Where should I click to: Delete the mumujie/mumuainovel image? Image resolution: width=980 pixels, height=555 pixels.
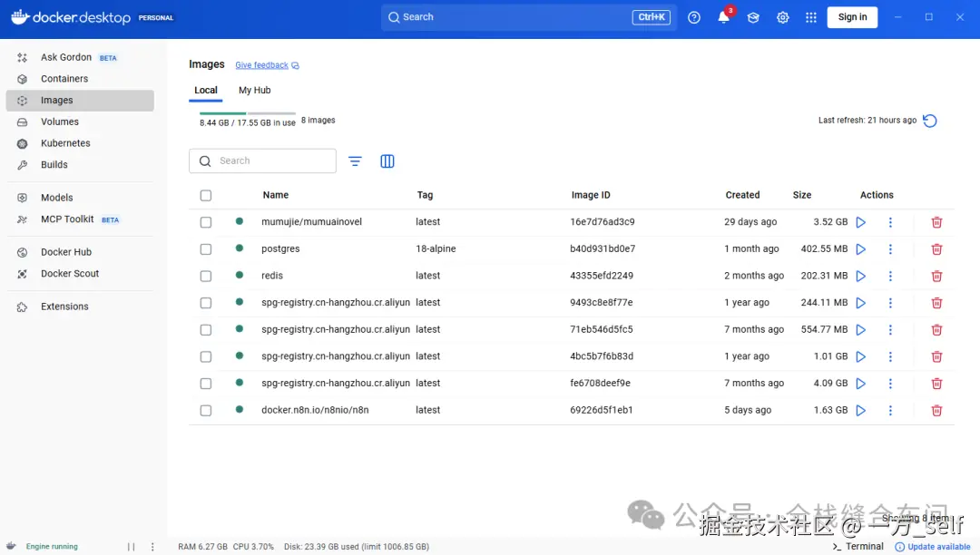coord(936,222)
